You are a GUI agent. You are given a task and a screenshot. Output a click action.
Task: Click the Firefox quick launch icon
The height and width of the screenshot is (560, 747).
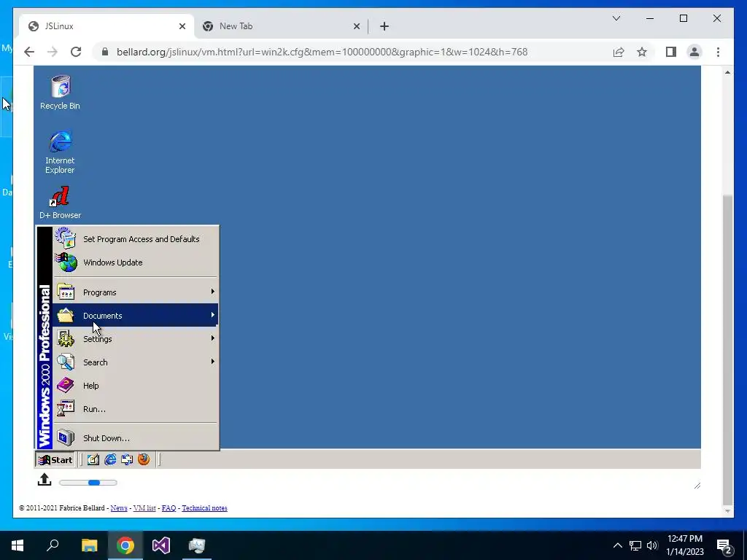pyautogui.click(x=144, y=459)
